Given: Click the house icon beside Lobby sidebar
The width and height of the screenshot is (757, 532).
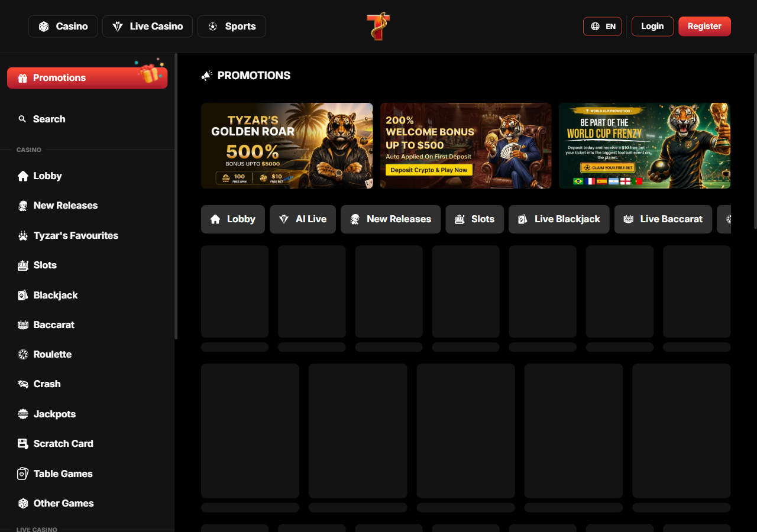Looking at the screenshot, I should tap(23, 176).
